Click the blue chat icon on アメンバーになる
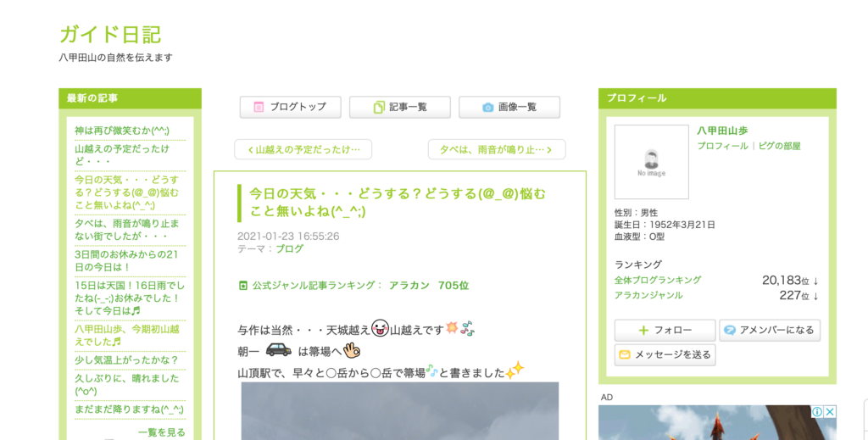The width and height of the screenshot is (868, 440). [x=730, y=331]
